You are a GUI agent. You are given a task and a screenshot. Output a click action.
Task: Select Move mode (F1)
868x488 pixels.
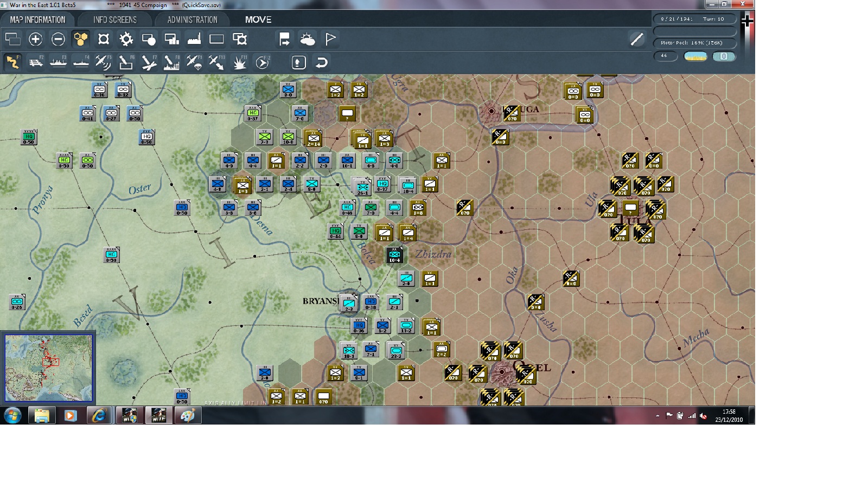(12, 62)
